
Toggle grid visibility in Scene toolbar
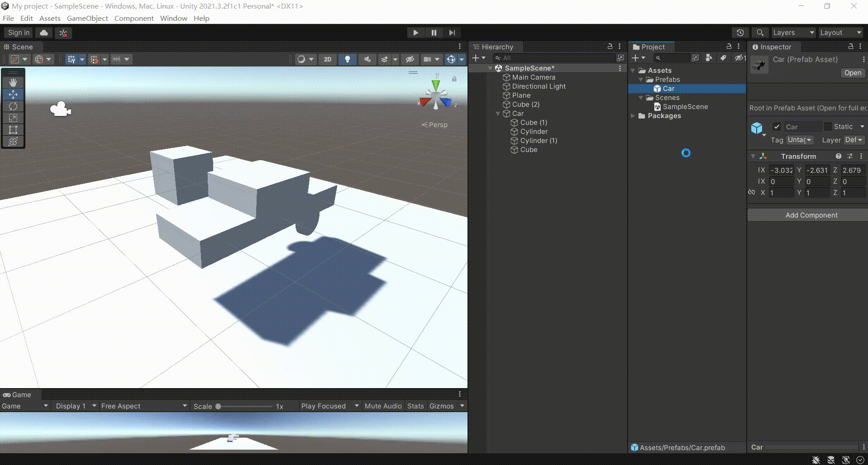(x=71, y=59)
